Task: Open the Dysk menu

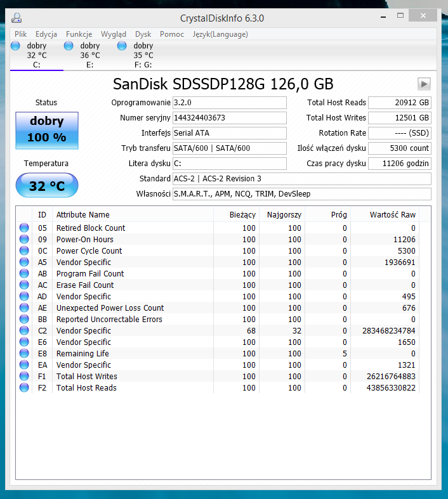Action: point(143,34)
